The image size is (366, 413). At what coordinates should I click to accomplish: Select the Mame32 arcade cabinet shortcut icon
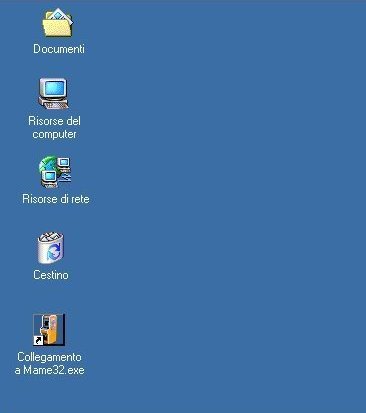[x=49, y=330]
